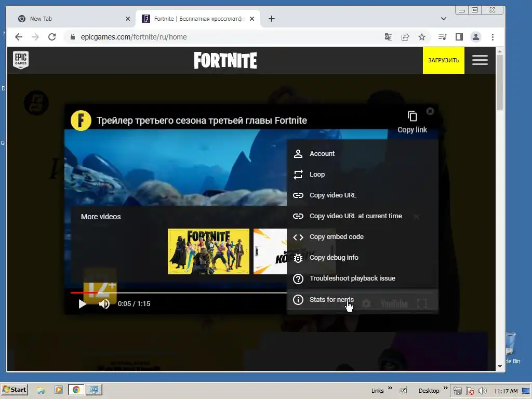Click the Epic Games logo

coord(21,60)
